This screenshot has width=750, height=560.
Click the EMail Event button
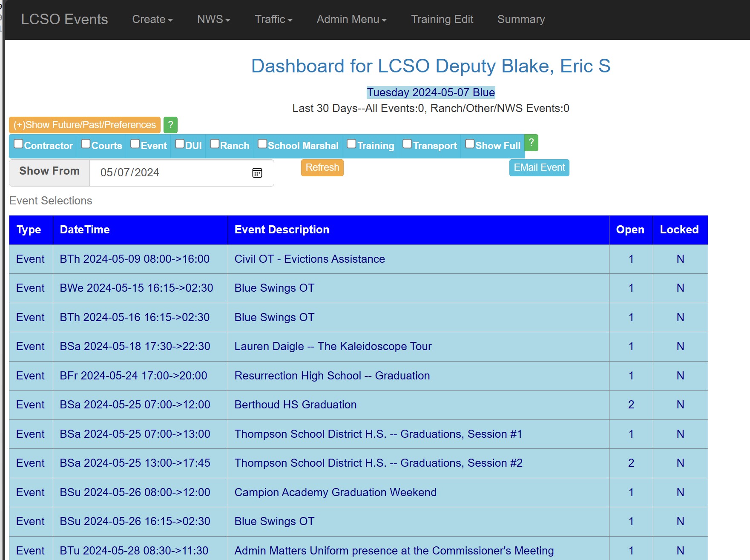[539, 168]
